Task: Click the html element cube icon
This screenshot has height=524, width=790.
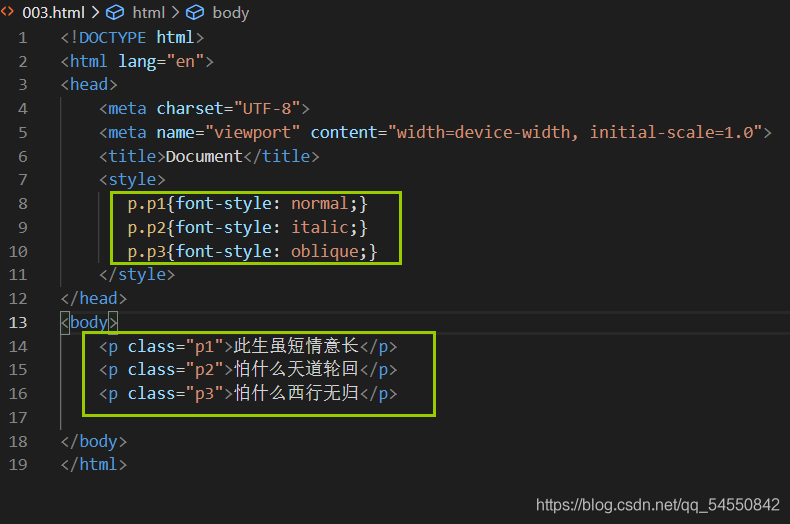Action: point(115,12)
